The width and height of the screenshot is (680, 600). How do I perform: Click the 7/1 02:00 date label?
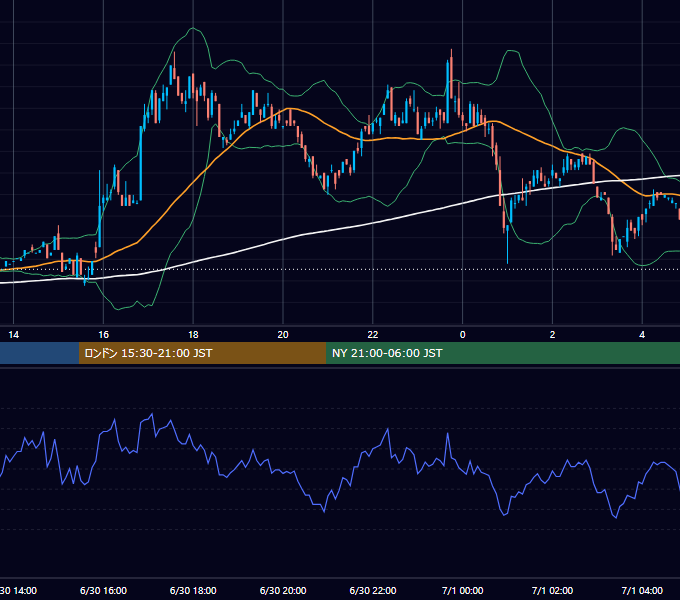552,590
